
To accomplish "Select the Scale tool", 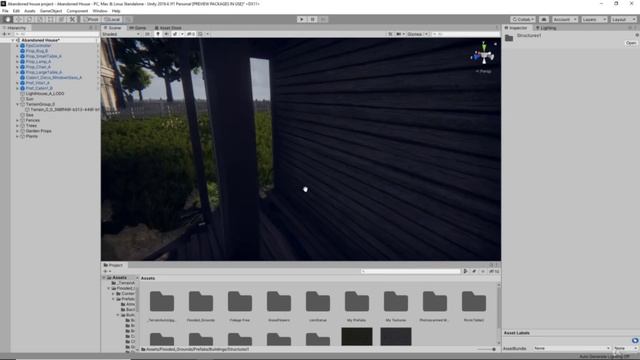I will tap(40, 19).
